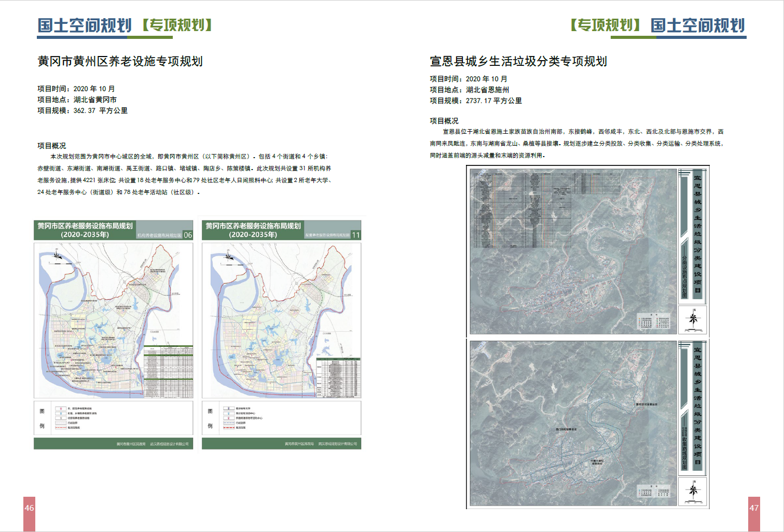Viewport: 784px width, 532px height.
Task: Click the legend box on the lower aerial map
Action: (x=655, y=492)
